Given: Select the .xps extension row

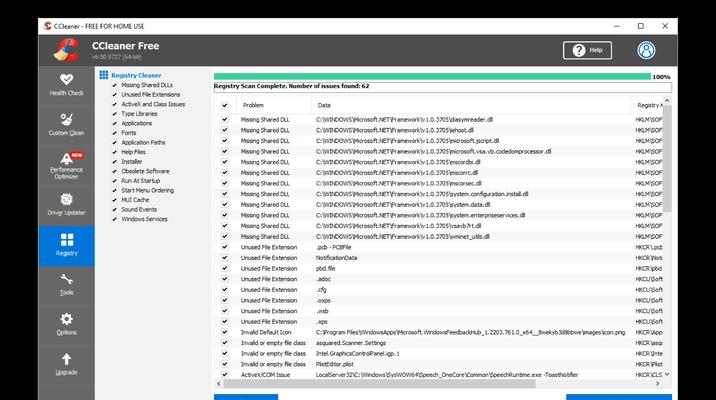Looking at the screenshot, I should click(x=438, y=321).
